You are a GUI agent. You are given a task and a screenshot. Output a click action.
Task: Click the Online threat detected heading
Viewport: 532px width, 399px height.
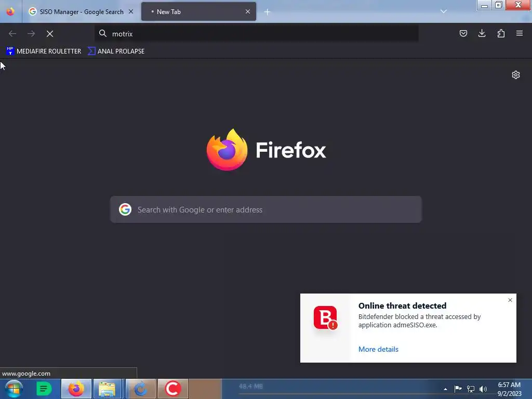click(403, 305)
